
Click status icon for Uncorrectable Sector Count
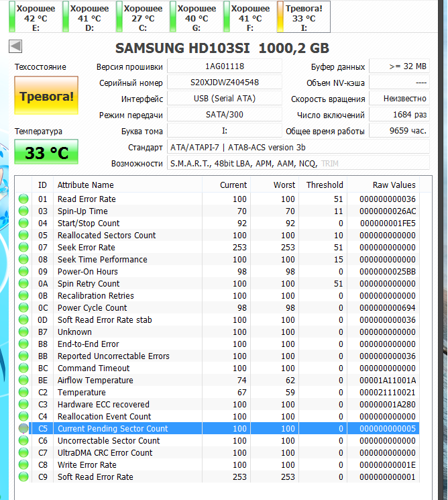23,441
